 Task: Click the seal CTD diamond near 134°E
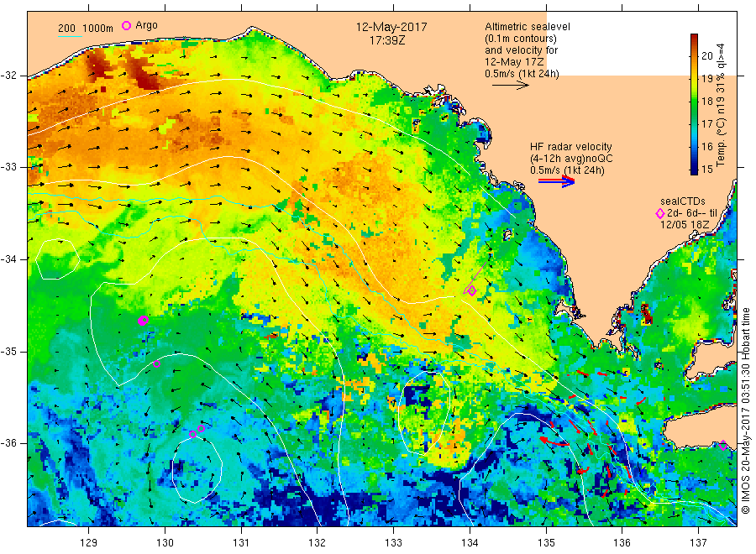[x=472, y=290]
